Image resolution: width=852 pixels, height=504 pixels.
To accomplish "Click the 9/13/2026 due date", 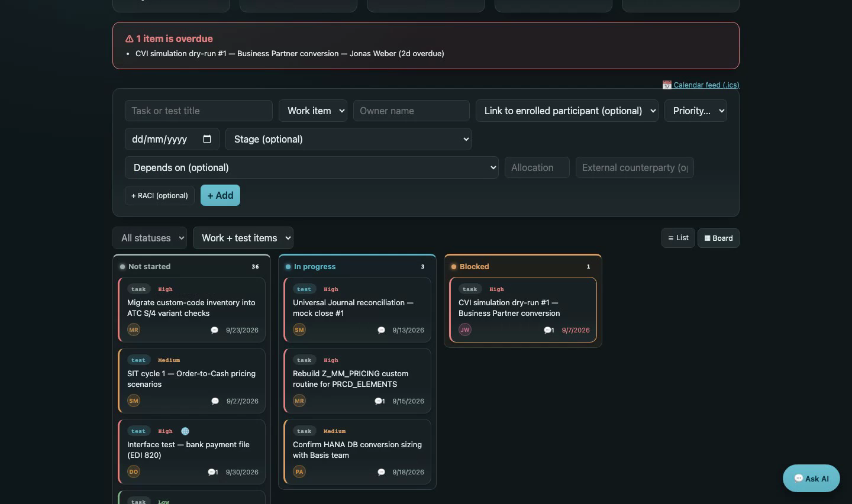I will click(408, 330).
